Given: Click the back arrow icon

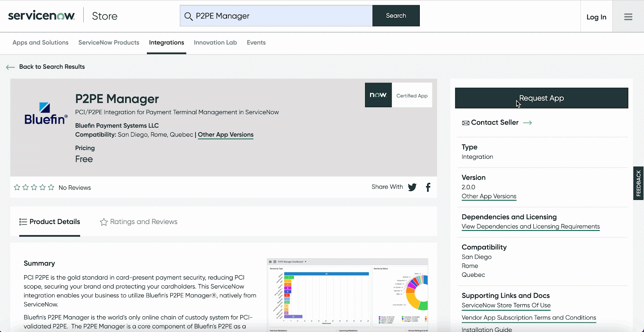Looking at the screenshot, I should [x=10, y=67].
